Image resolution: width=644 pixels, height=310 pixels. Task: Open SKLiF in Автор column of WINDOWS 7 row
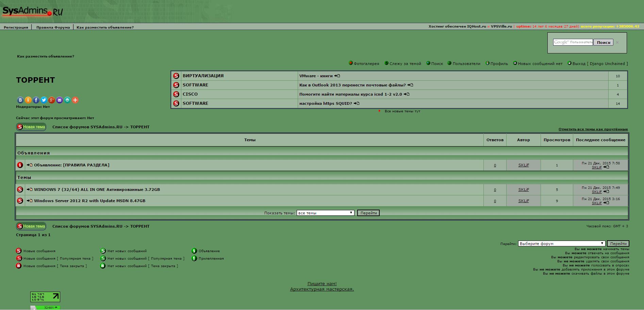point(524,190)
